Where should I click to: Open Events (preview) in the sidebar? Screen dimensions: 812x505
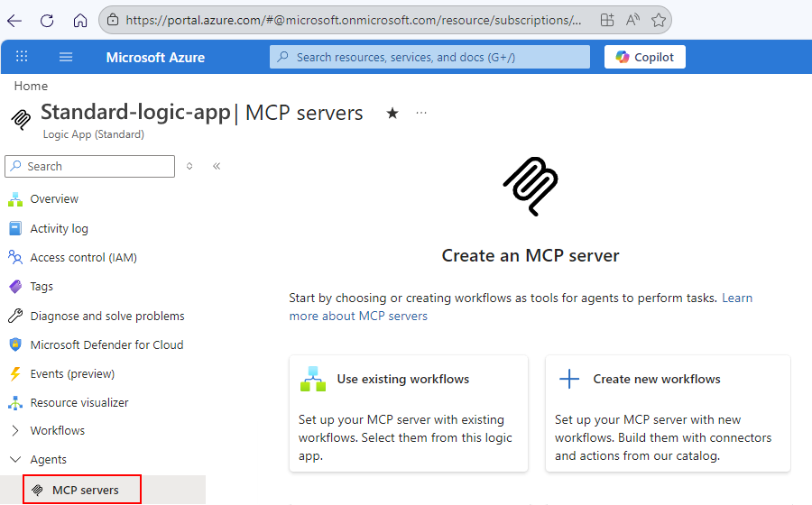coord(72,373)
